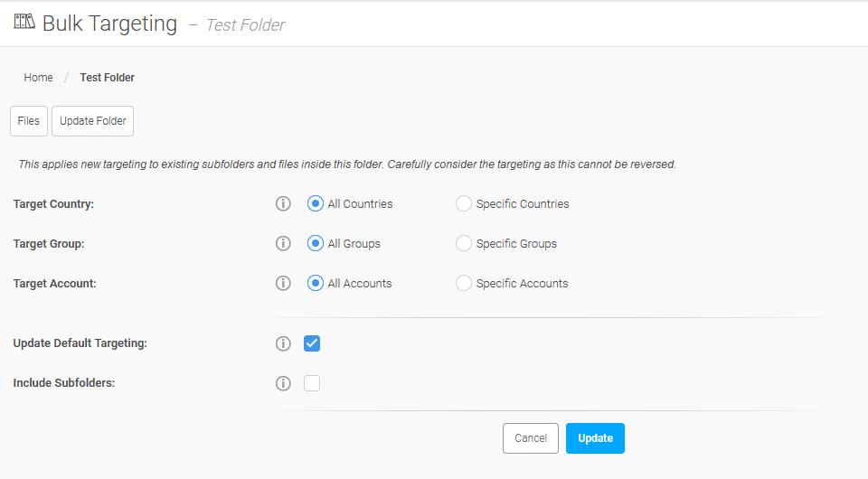Screen dimensions: 868x479
Task: Enable the Include Subfolders checkbox
Action: click(312, 383)
